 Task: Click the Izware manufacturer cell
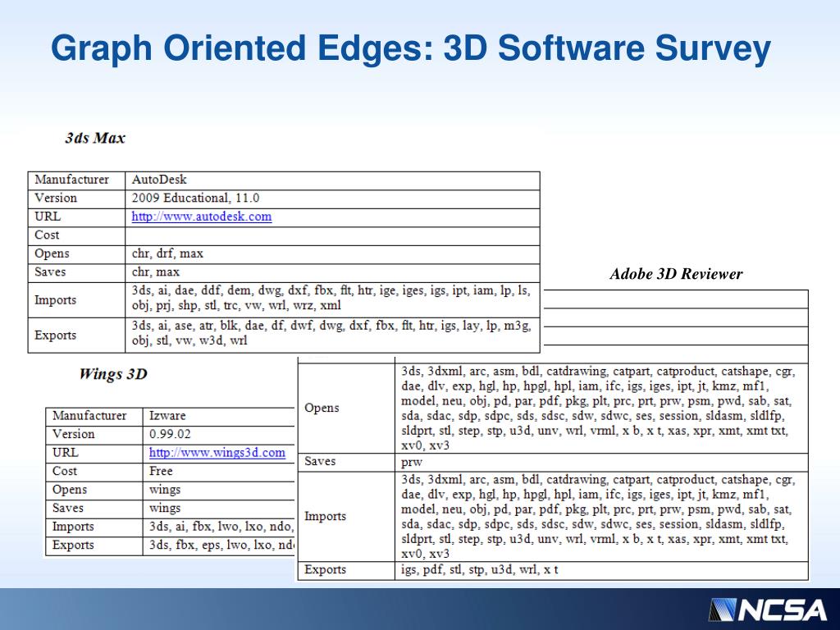[167, 416]
